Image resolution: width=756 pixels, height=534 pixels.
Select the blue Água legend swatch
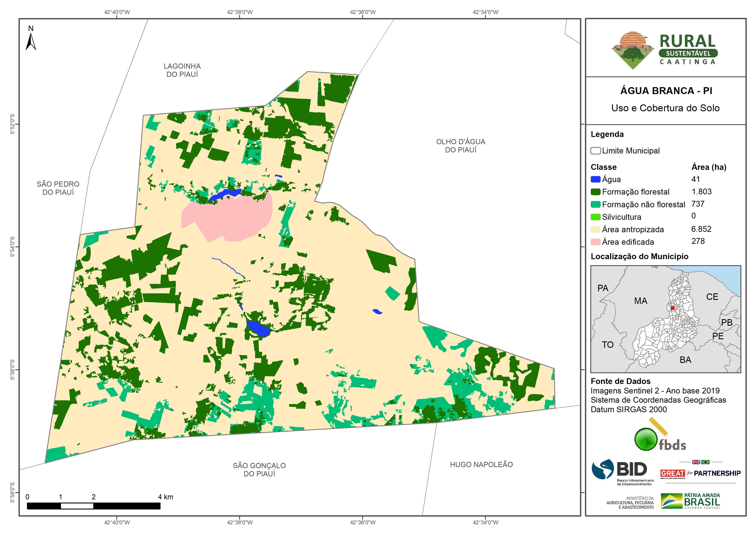click(x=595, y=179)
